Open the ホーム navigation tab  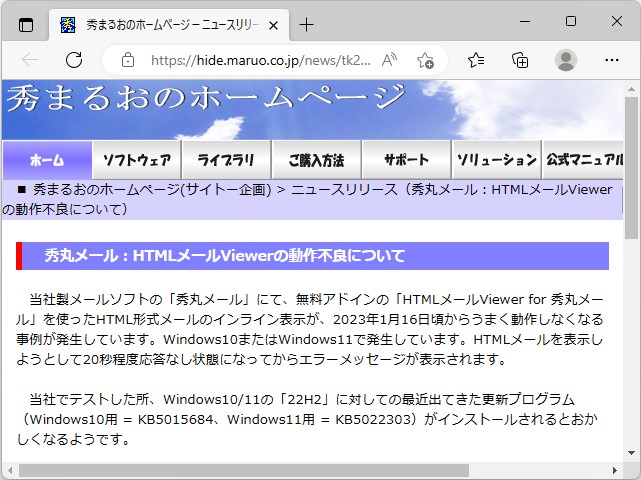pyautogui.click(x=47, y=160)
